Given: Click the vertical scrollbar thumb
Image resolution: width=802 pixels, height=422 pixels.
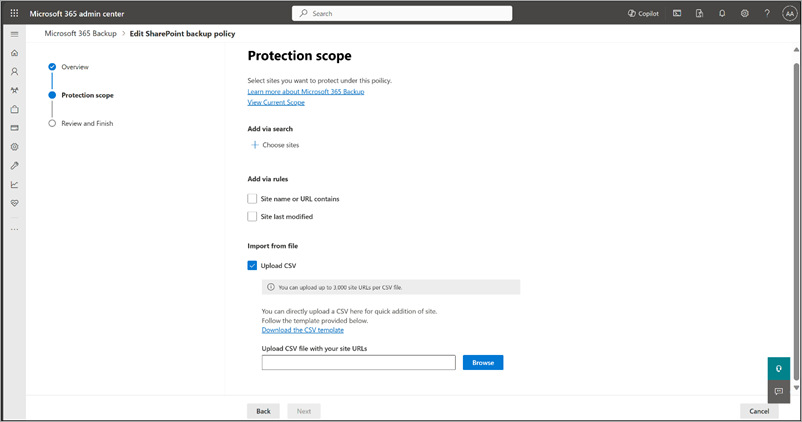Looking at the screenshot, I should pyautogui.click(x=796, y=221).
